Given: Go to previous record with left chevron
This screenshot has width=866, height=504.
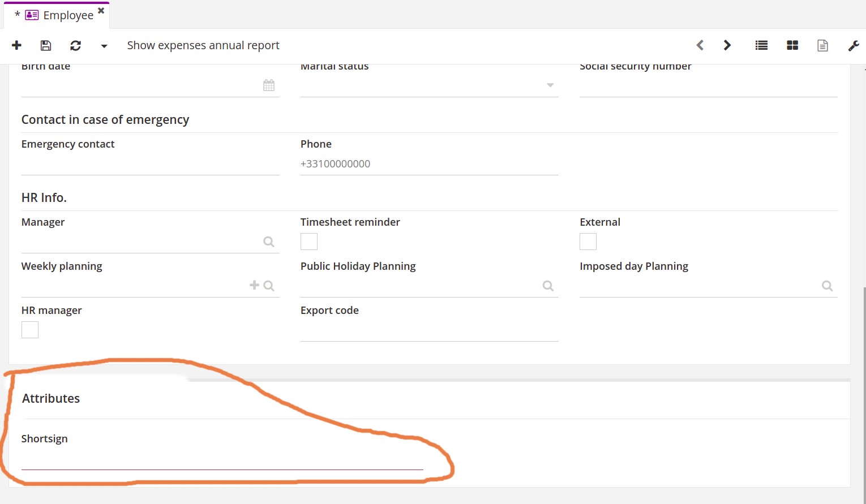Looking at the screenshot, I should pyautogui.click(x=700, y=45).
